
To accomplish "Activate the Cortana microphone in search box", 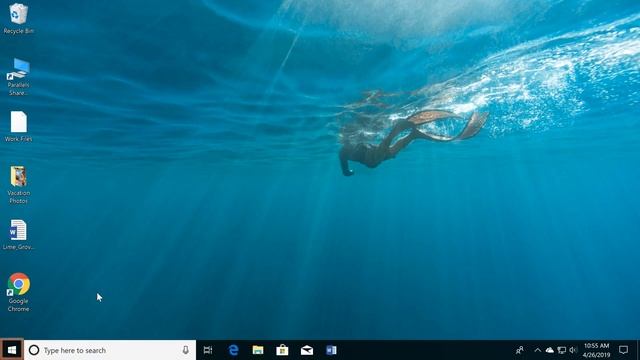I will (186, 350).
